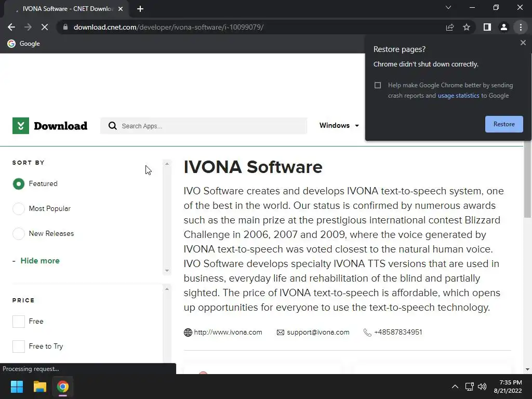Image resolution: width=532 pixels, height=399 pixels.
Task: Focus the Search Apps field
Action: point(204,126)
